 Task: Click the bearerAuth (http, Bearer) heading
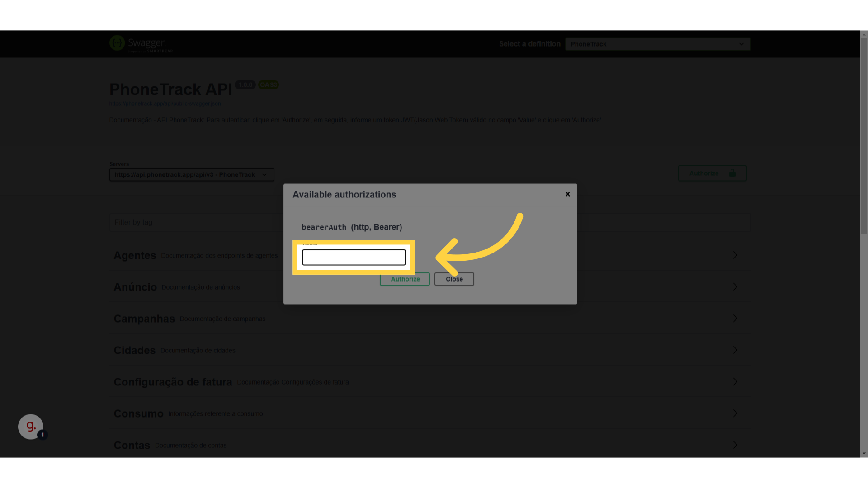click(352, 227)
